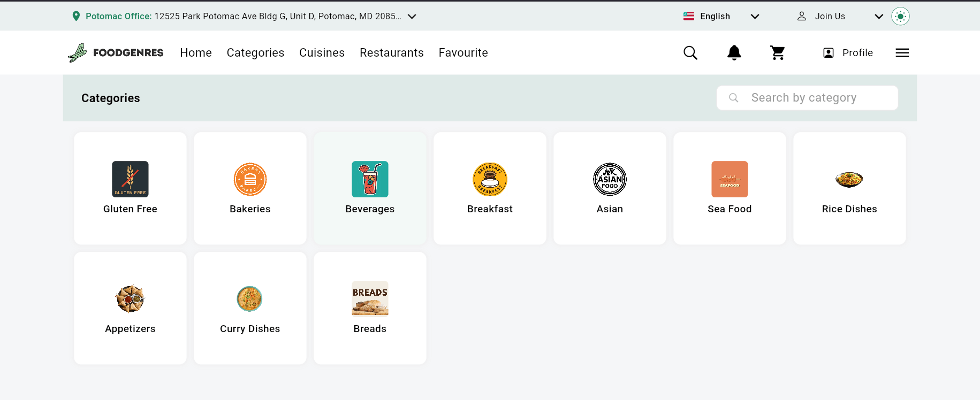
Task: Go to the Cuisines menu item
Action: click(x=322, y=53)
